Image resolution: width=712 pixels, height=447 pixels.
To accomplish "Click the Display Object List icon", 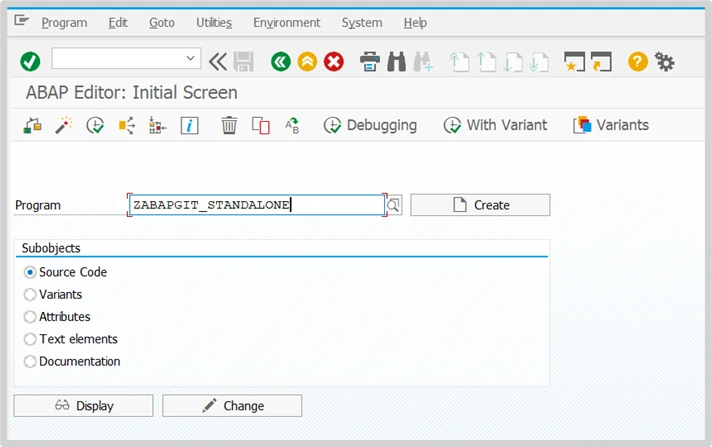I will pos(158,125).
